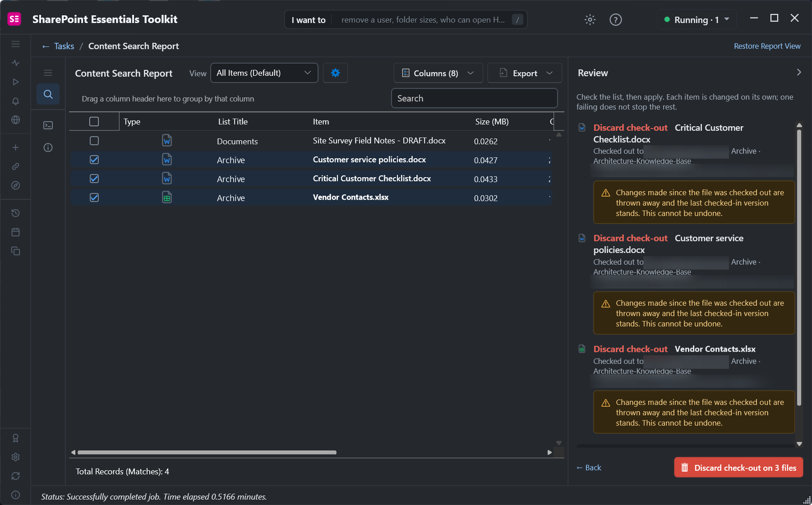
Task: Click the Back link in Review panel
Action: click(589, 468)
